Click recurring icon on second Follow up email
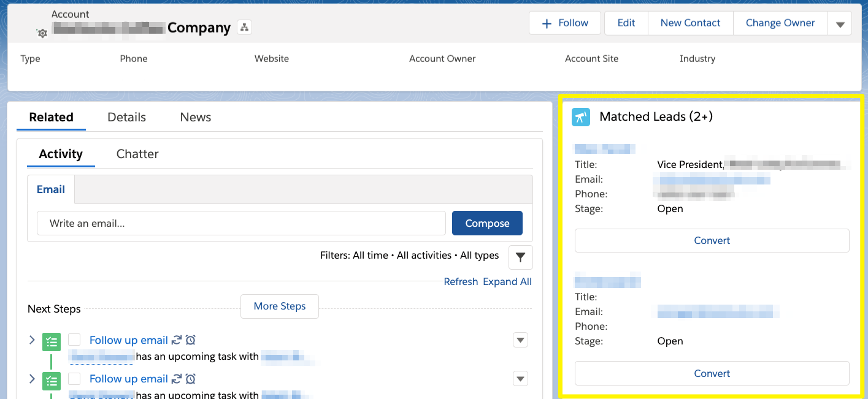 point(177,379)
